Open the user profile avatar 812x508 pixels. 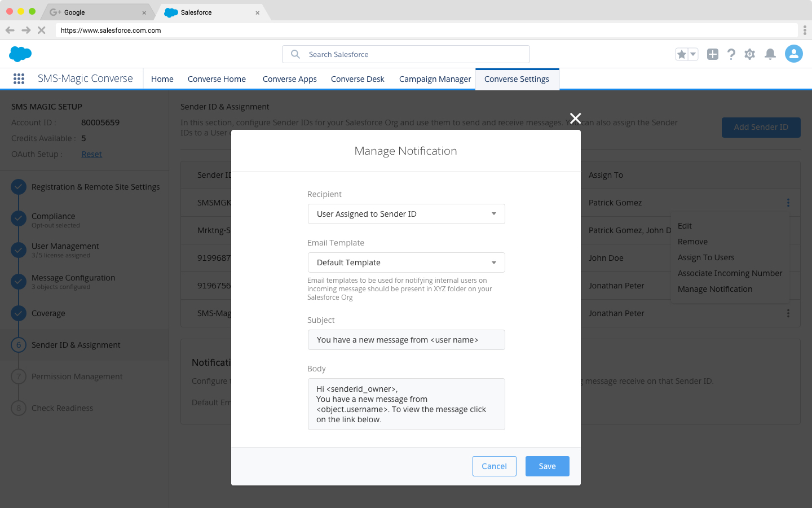click(794, 54)
